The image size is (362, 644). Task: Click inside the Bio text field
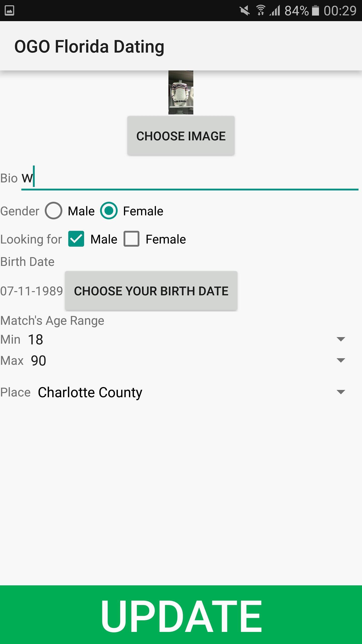tap(176, 179)
